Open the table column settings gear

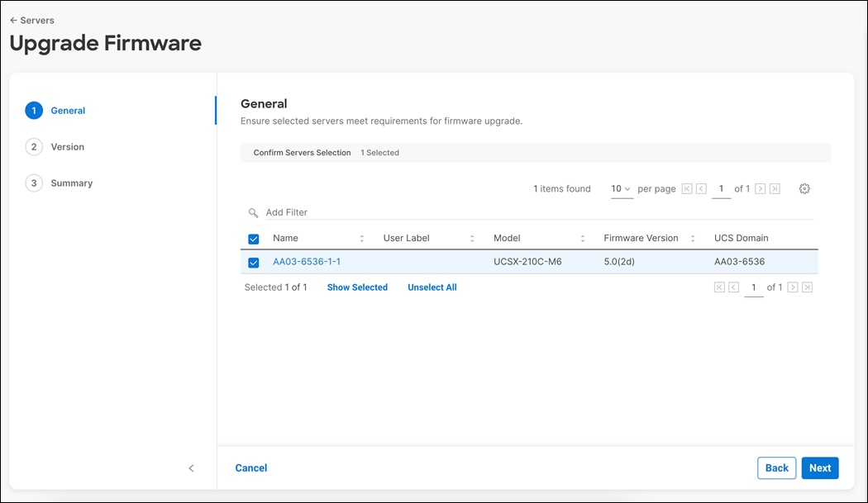pos(804,188)
